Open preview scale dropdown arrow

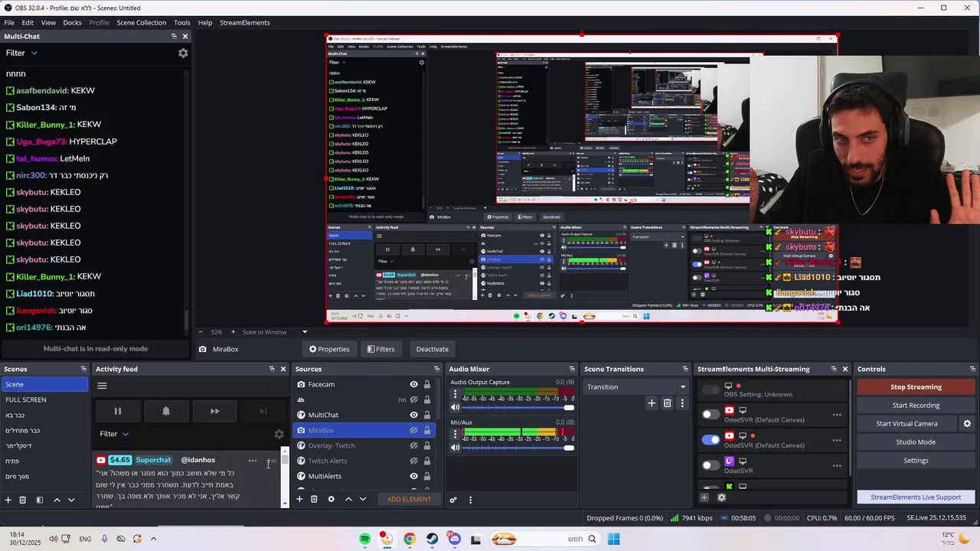click(305, 332)
